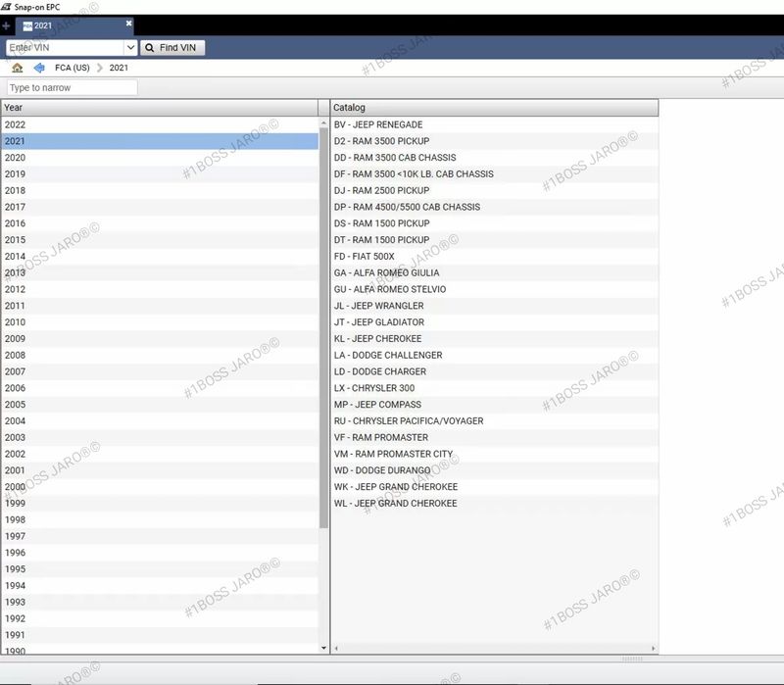The width and height of the screenshot is (784, 685).
Task: Open LX - CHRYSLER 300 catalog
Action: [494, 388]
